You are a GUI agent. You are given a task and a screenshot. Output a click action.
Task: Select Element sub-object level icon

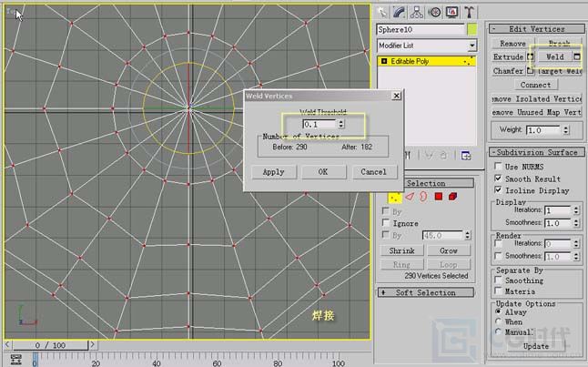452,197
